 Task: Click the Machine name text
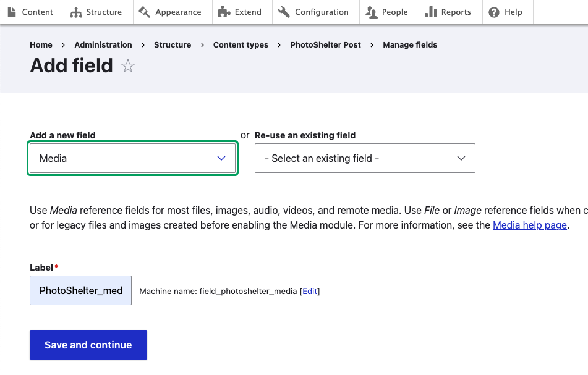click(218, 292)
